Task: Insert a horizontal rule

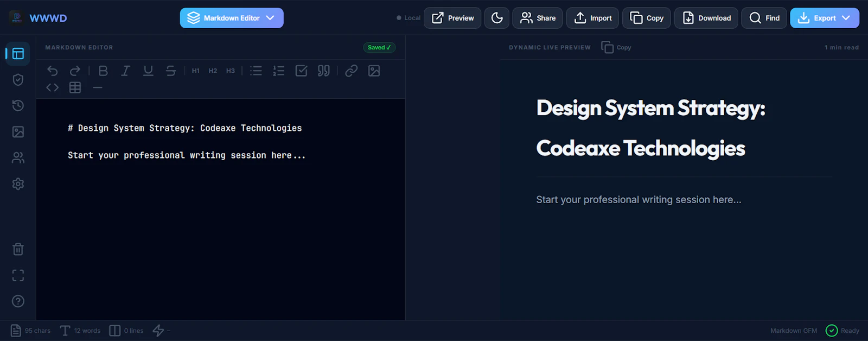Action: point(98,87)
